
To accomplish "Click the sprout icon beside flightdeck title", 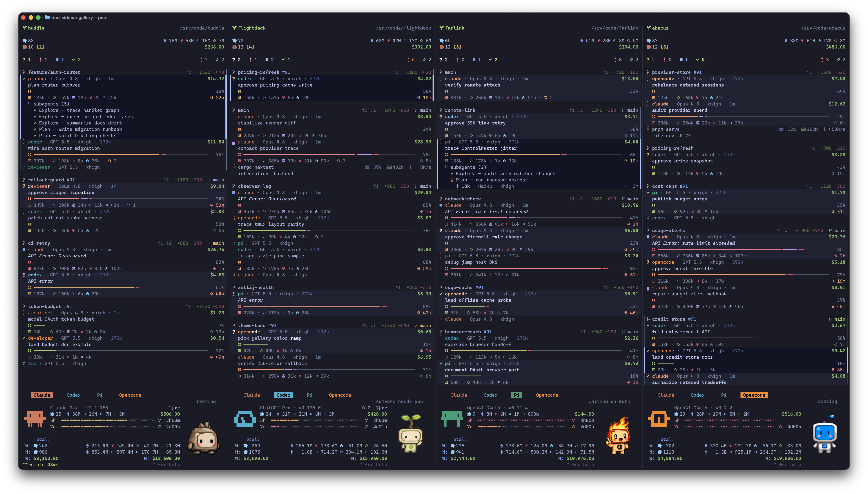I will click(x=234, y=28).
